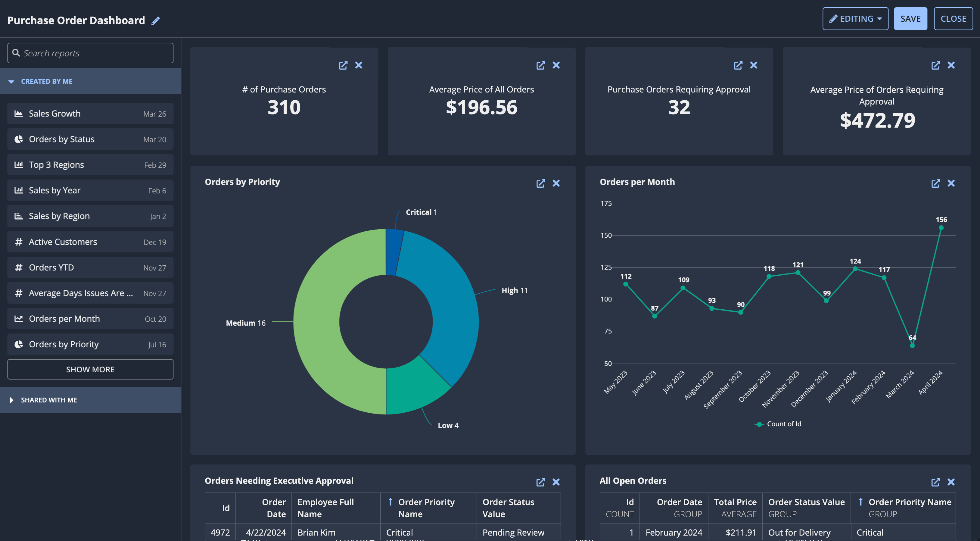Toggle the Count of Id legend entry

[778, 424]
